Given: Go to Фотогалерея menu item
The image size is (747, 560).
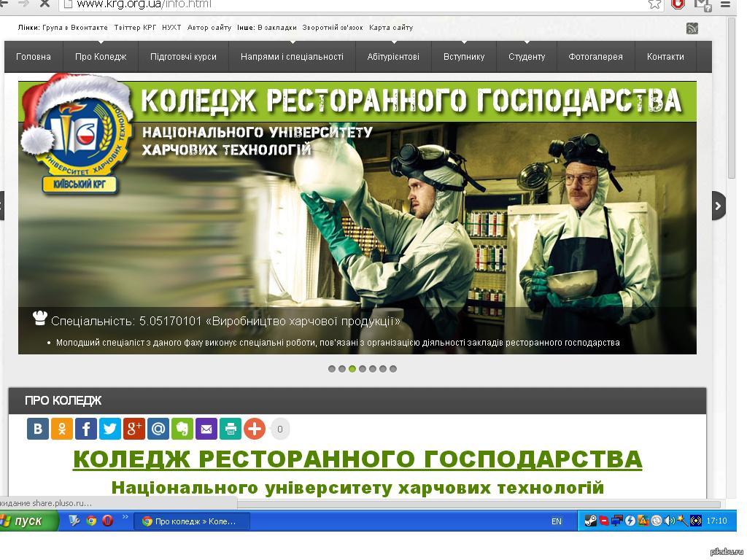Looking at the screenshot, I should click(x=595, y=57).
